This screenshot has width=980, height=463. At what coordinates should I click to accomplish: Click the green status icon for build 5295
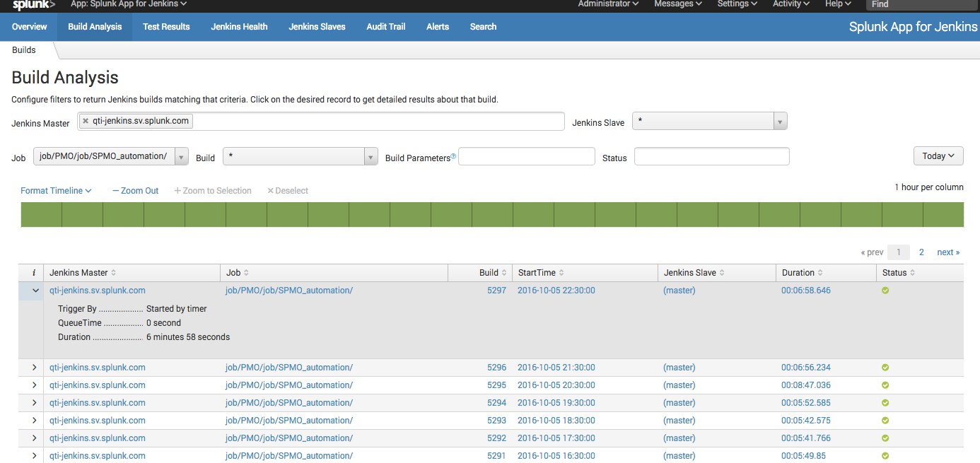click(x=885, y=385)
